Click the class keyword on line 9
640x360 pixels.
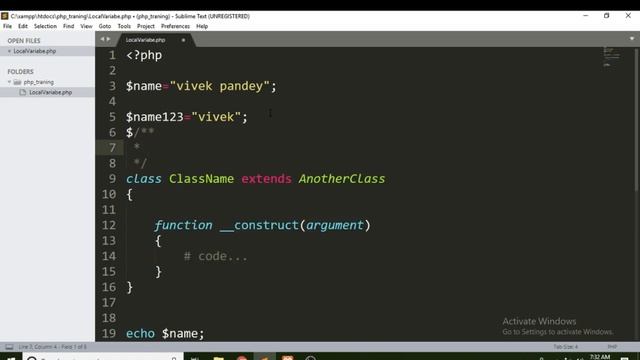point(144,179)
